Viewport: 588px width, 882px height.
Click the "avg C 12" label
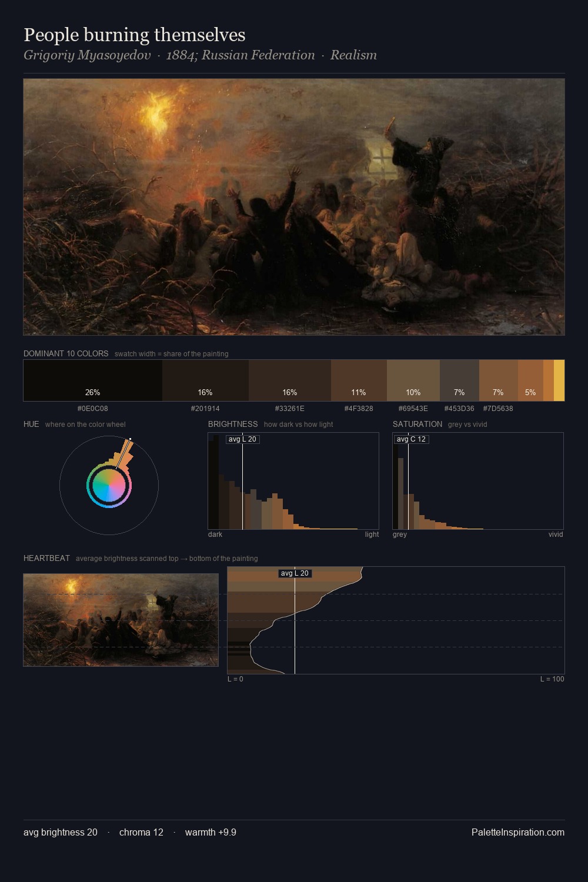(x=411, y=439)
